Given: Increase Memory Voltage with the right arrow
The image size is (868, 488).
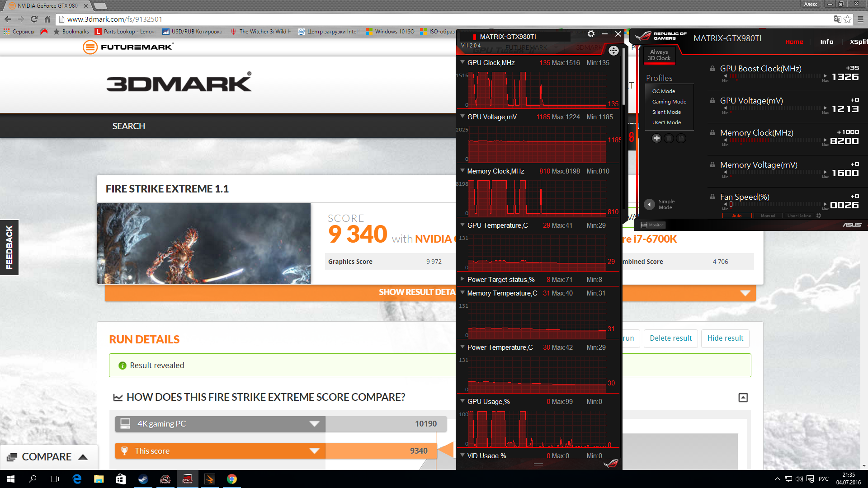Looking at the screenshot, I should 825,172.
